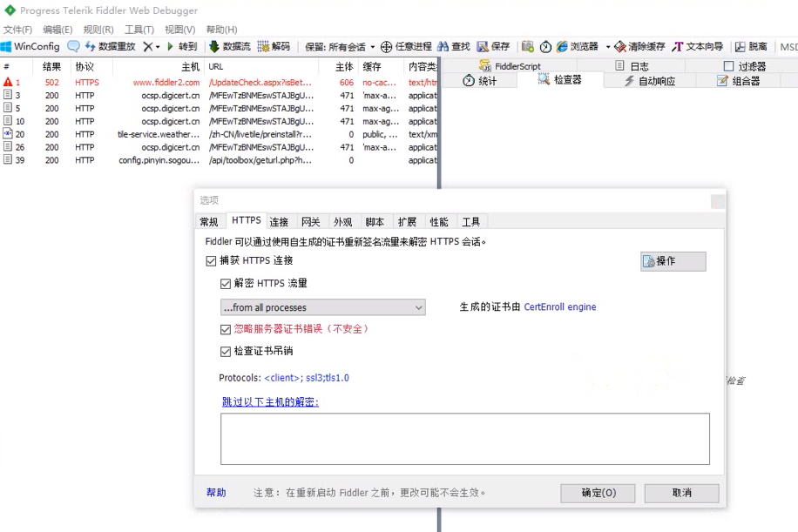798x532 pixels.
Task: Open WinConfig from the toolbar
Action: coord(30,46)
